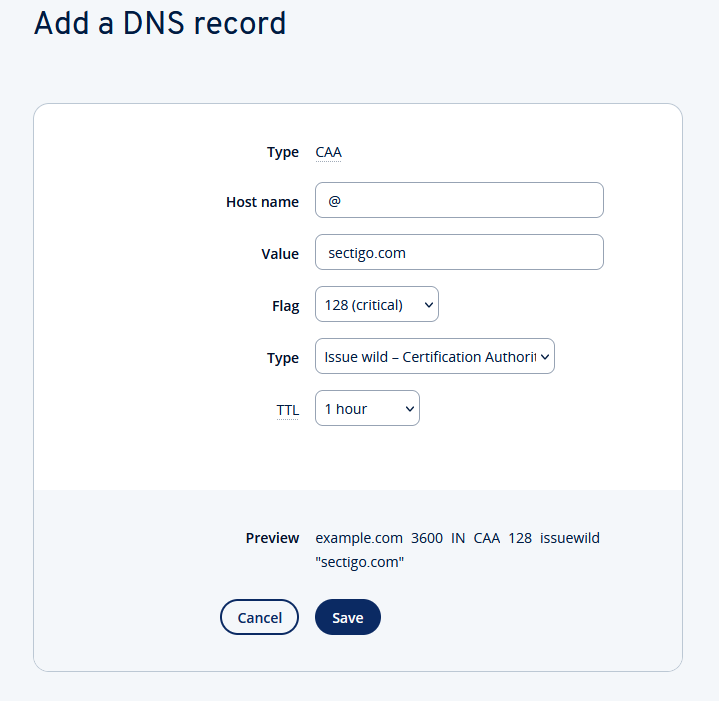Click the chevron arrow on the Flag selector
The height and width of the screenshot is (701, 719).
point(429,305)
